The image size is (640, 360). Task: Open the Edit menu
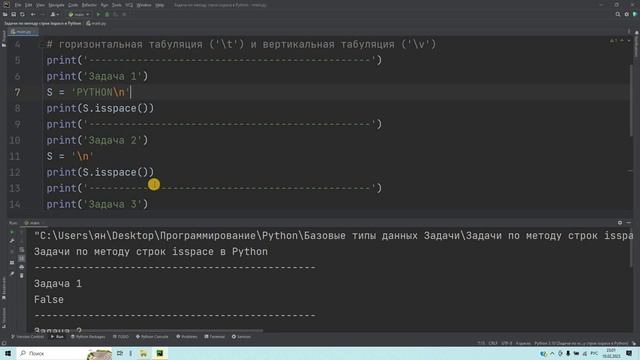click(28, 5)
